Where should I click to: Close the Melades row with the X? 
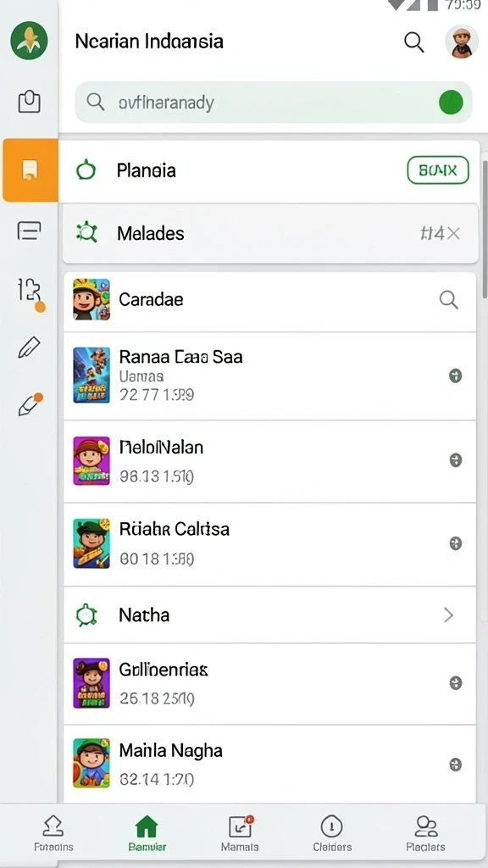(x=454, y=234)
